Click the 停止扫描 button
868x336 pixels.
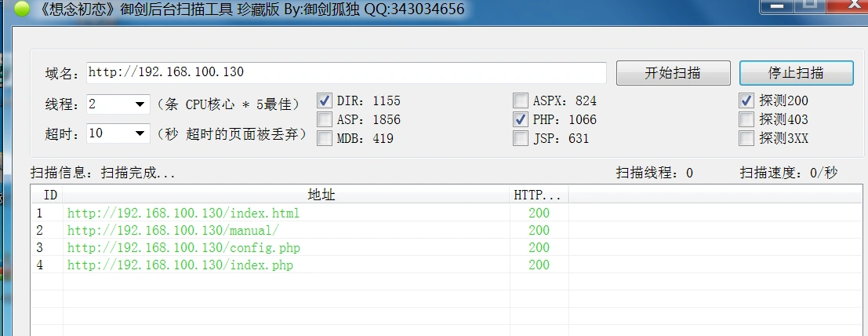tap(795, 73)
